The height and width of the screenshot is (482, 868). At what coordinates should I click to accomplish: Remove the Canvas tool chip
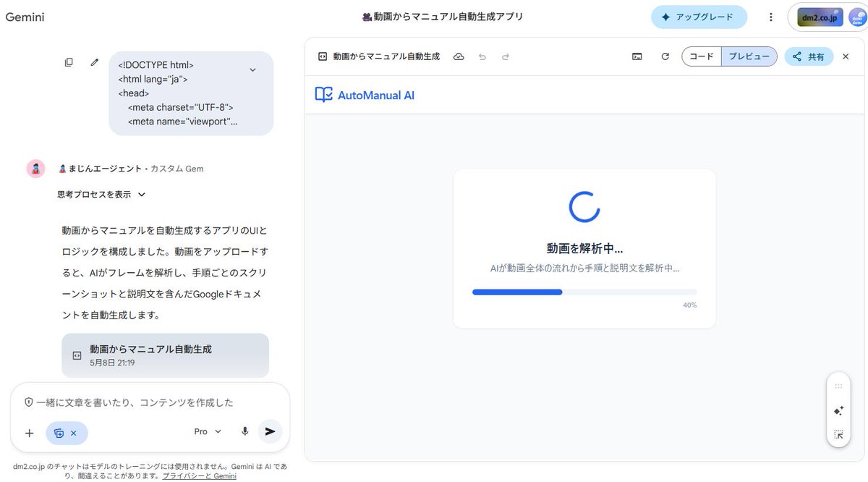[73, 433]
